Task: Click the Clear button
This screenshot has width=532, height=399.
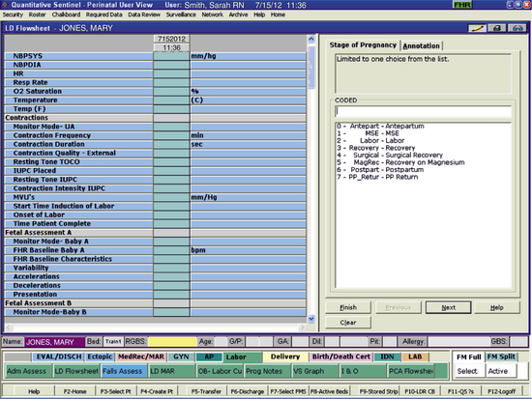Action: click(348, 323)
